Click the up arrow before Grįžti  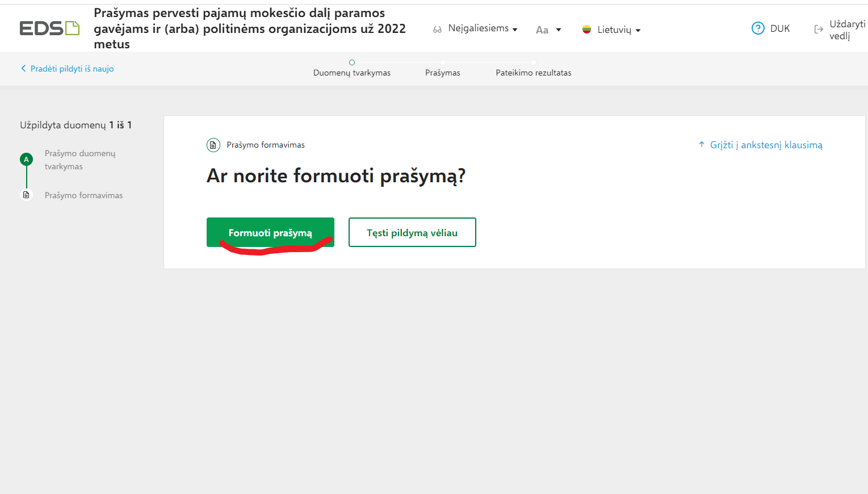pos(702,144)
